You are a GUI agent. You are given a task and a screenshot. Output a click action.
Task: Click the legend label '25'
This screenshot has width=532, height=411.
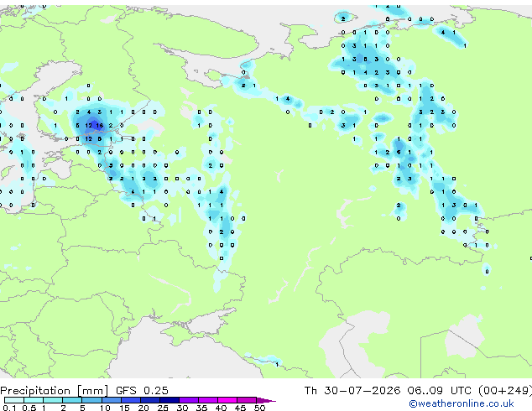[163, 408]
